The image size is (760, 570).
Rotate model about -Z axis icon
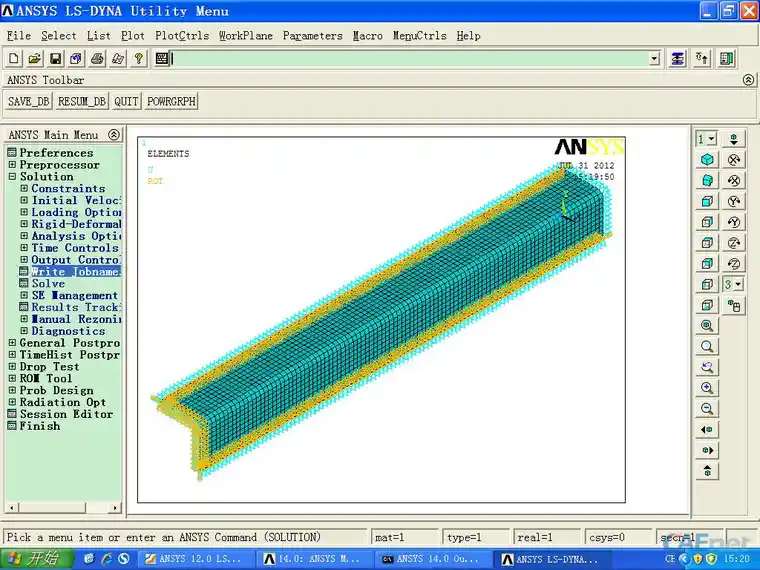click(x=734, y=263)
